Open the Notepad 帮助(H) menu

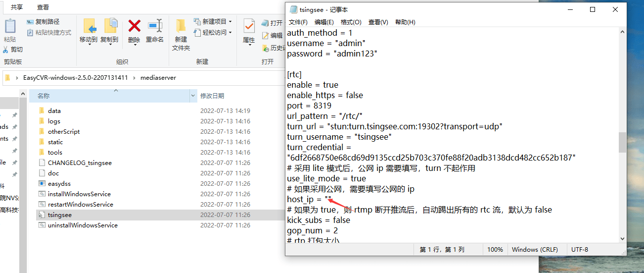tap(405, 22)
